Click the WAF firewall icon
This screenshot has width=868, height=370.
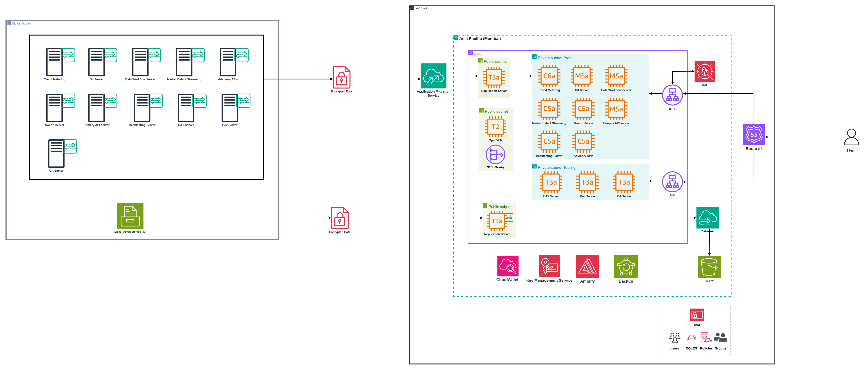pyautogui.click(x=705, y=71)
